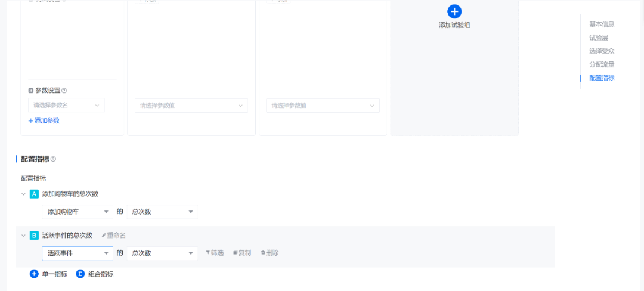Jump to 基本信息 section in side navigation
The height and width of the screenshot is (291, 644).
pyautogui.click(x=602, y=24)
